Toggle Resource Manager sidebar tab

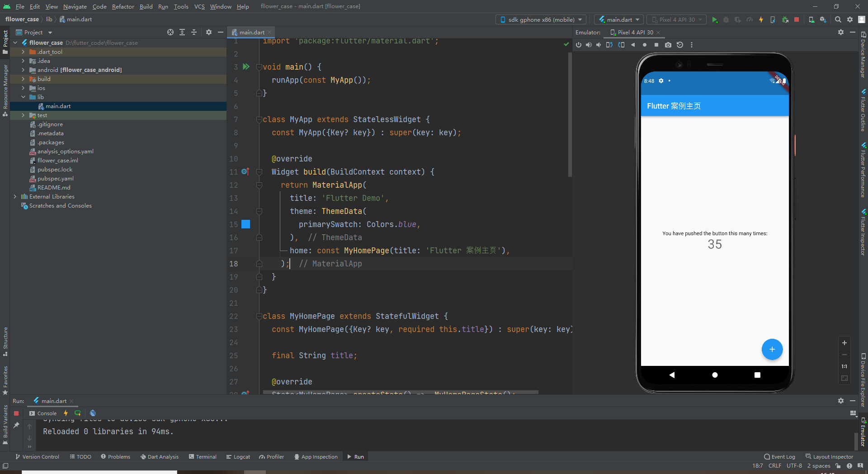point(5,90)
